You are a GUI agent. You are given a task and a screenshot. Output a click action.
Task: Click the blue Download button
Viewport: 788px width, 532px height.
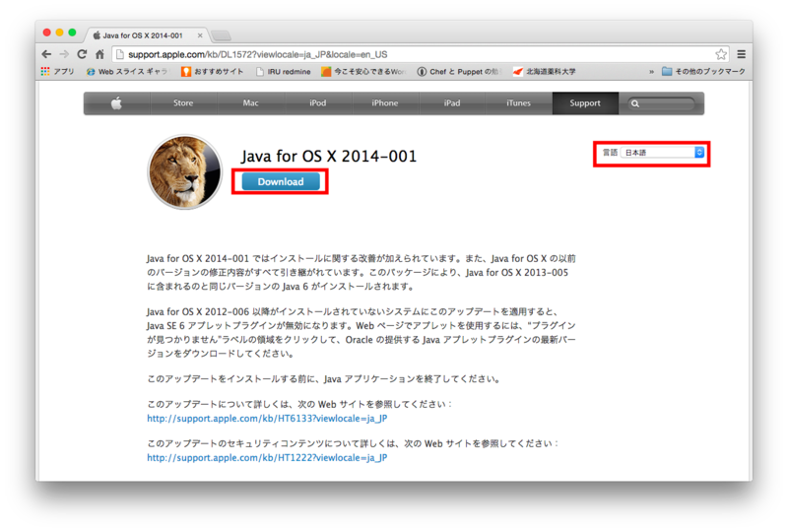[281, 181]
